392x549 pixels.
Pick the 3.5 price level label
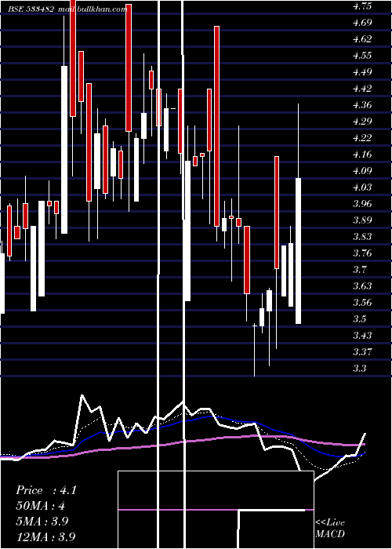point(360,319)
